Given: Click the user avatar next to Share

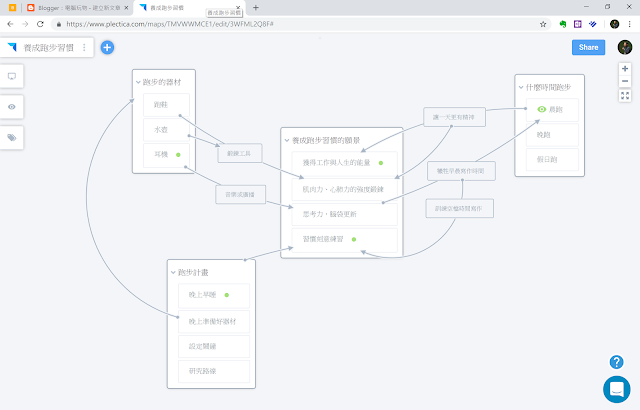Looking at the screenshot, I should pyautogui.click(x=625, y=47).
